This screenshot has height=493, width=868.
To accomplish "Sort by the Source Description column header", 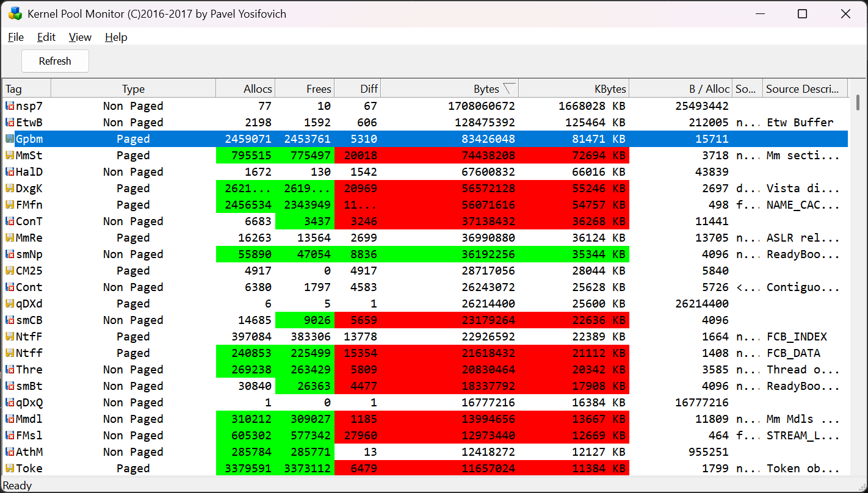I will click(805, 89).
